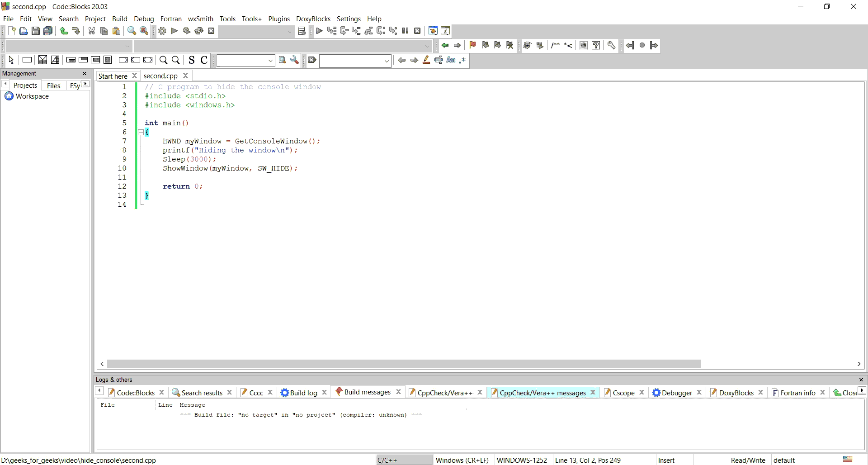The height and width of the screenshot is (465, 868).
Task: Abort compilation with the red stop icon
Action: (x=211, y=31)
